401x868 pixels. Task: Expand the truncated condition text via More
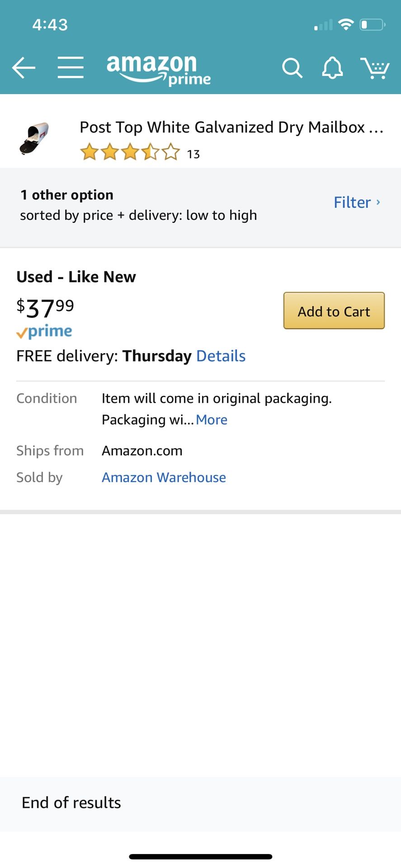(212, 420)
